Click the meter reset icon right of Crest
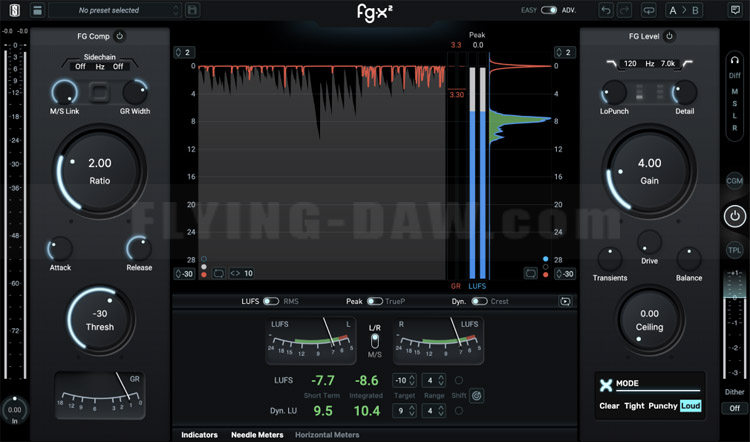The image size is (750, 442). click(565, 301)
